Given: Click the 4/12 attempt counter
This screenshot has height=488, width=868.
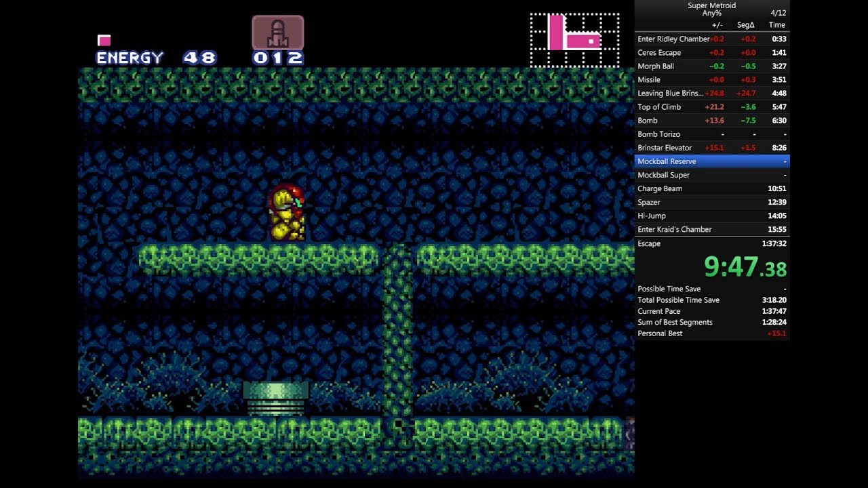Looking at the screenshot, I should pos(778,13).
